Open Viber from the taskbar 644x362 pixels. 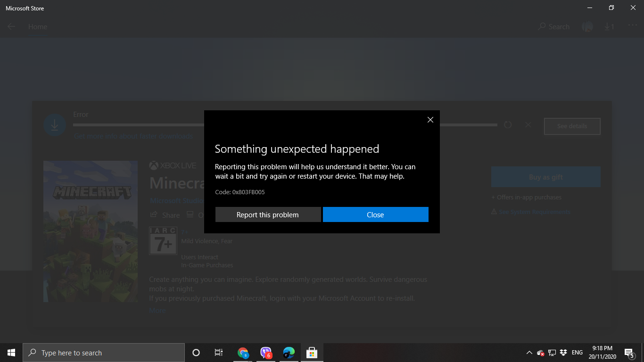click(x=266, y=353)
